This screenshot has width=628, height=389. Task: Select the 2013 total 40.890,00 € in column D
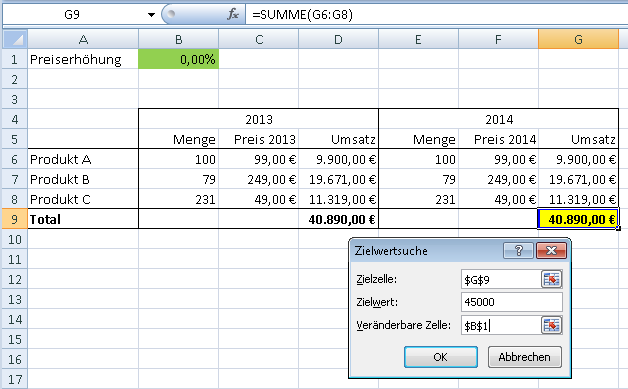click(338, 219)
